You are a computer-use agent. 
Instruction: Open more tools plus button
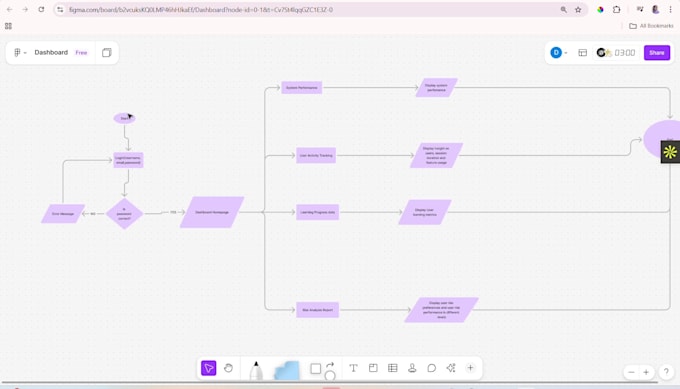[x=471, y=368]
